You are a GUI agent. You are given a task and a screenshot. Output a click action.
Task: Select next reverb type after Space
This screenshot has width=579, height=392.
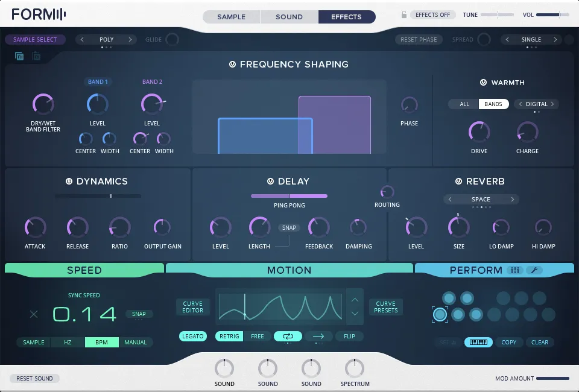tap(513, 200)
